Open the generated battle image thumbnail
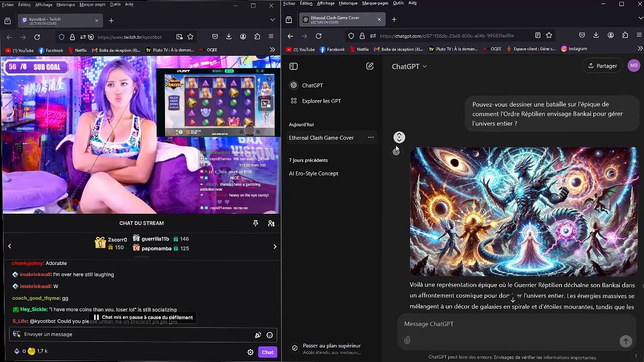The height and width of the screenshot is (362, 644). pos(524,212)
